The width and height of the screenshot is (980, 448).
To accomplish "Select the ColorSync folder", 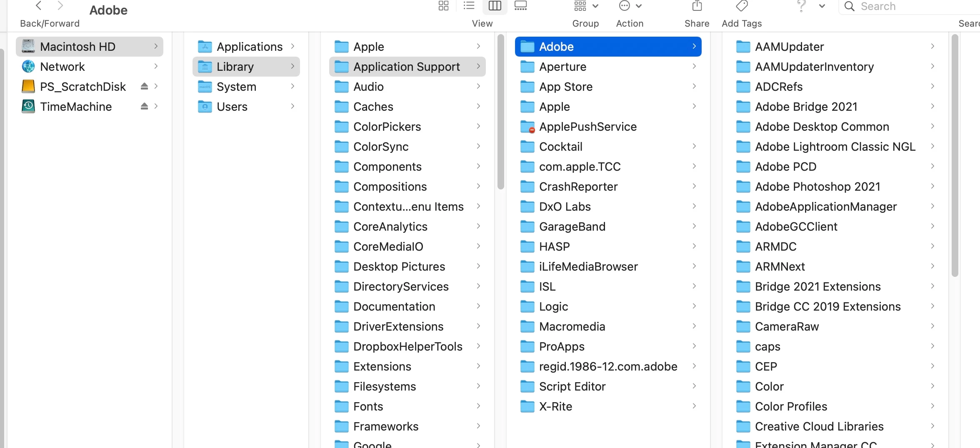I will 407,147.
